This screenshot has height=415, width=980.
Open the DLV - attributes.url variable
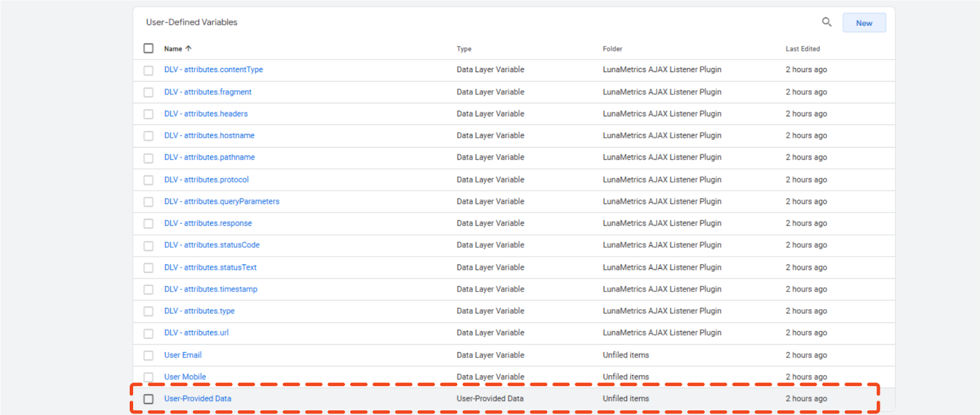pos(196,333)
